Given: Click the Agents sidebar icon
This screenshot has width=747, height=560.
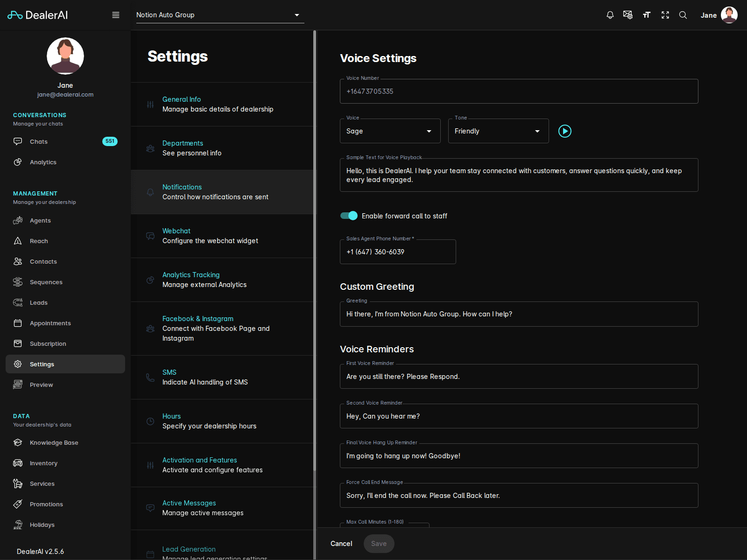Looking at the screenshot, I should pos(18,220).
